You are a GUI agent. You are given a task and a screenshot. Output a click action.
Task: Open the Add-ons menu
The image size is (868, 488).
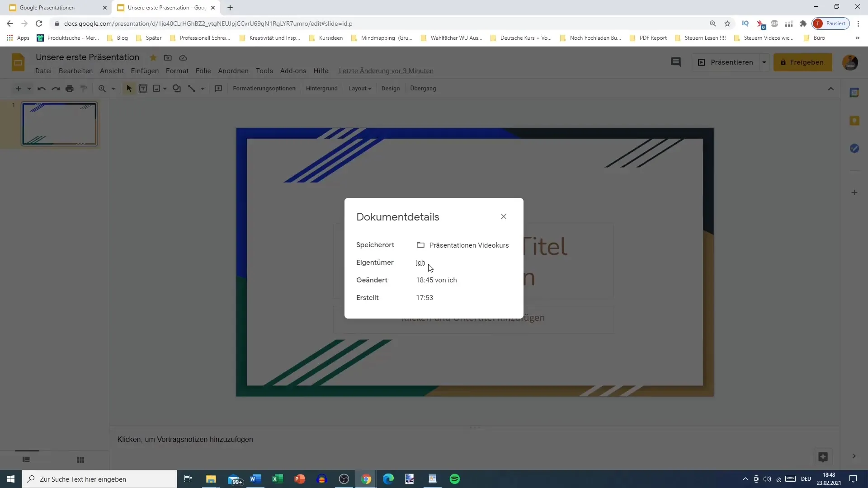pos(293,70)
